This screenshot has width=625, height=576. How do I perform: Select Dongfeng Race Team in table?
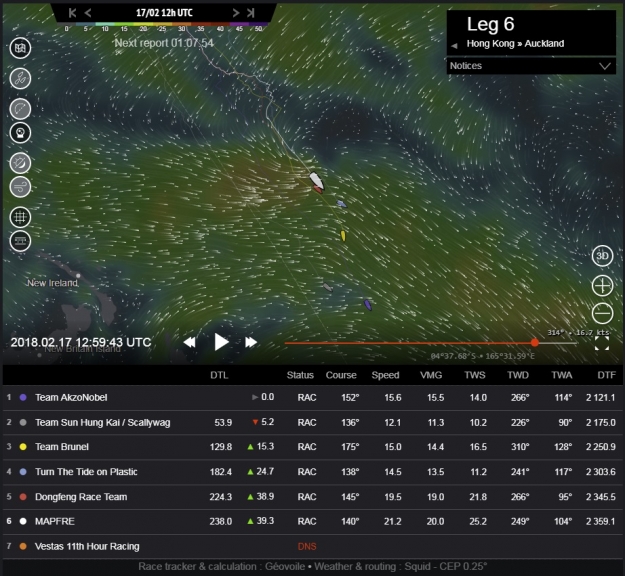81,497
